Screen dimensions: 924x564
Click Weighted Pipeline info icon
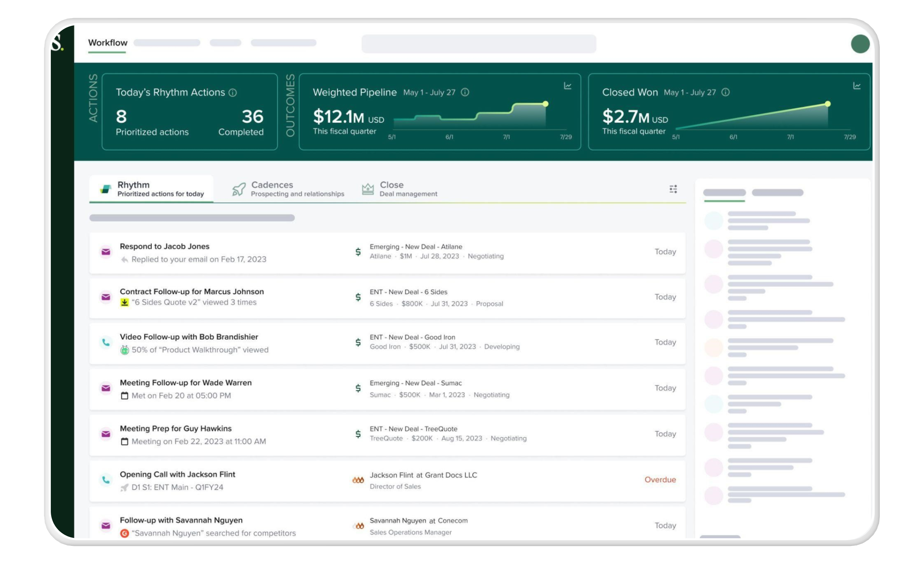465,92
